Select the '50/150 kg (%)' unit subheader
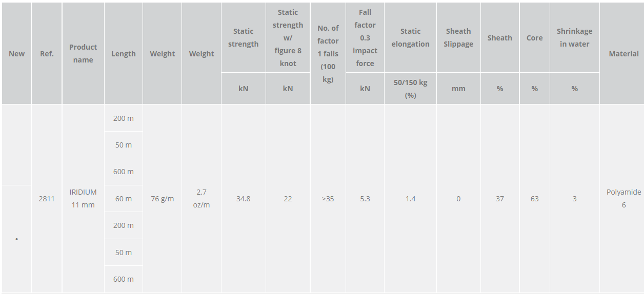644x294 pixels. tap(410, 89)
